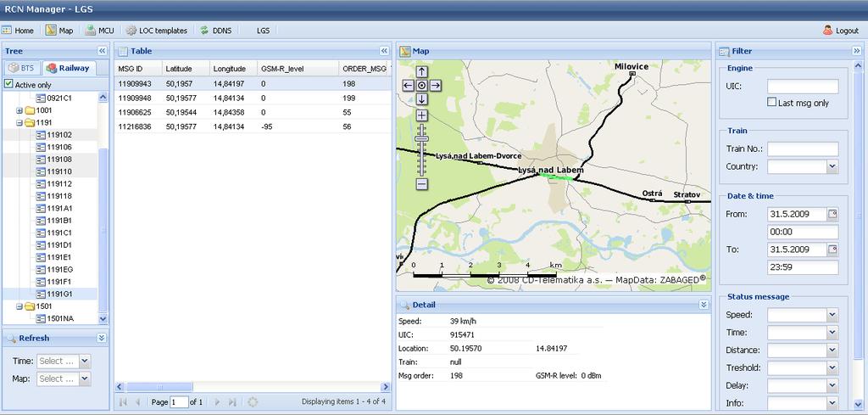Switch to the Railway tab
Viewport: 868px width, 415px height.
tap(69, 68)
